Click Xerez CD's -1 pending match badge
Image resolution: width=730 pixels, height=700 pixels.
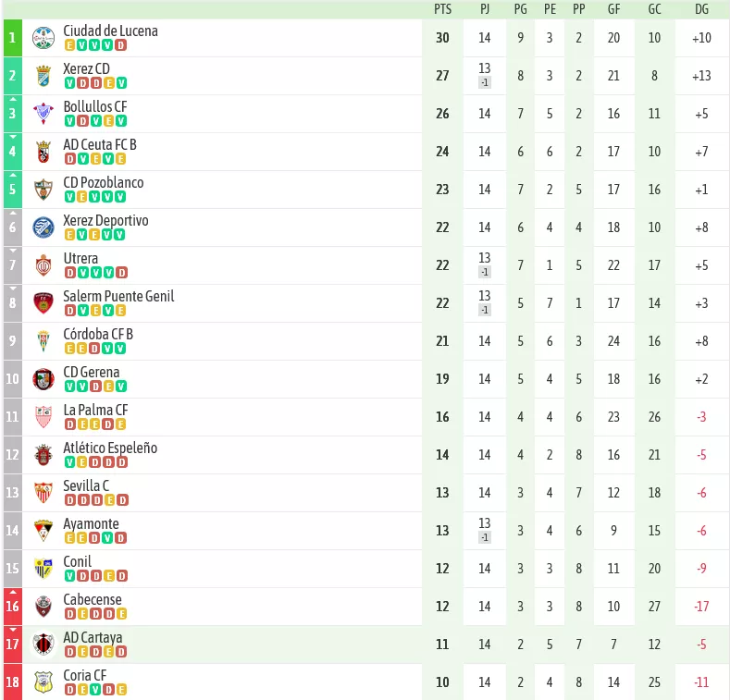485,83
